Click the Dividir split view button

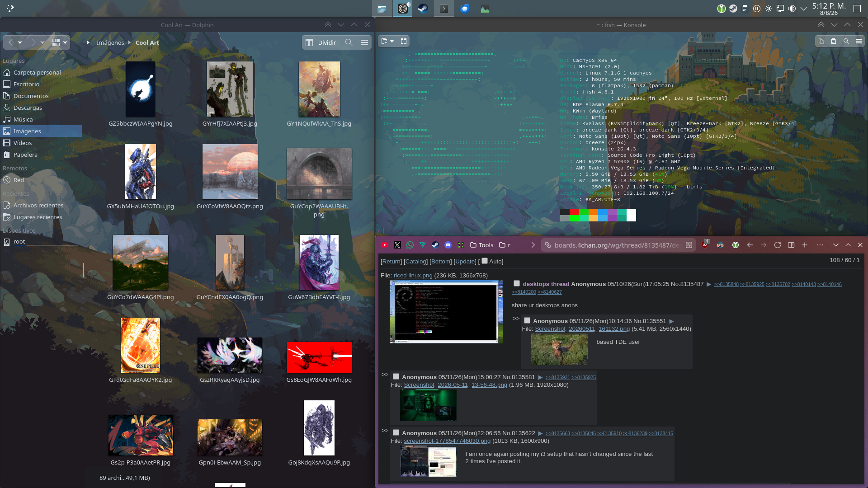pos(321,42)
